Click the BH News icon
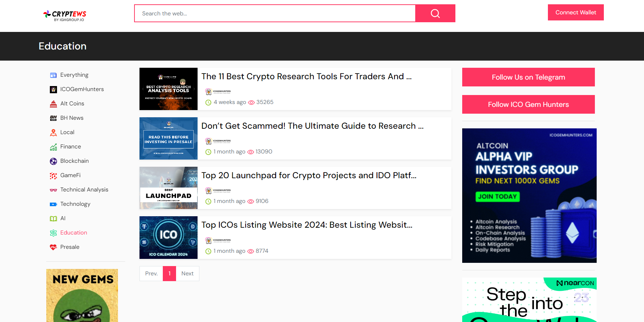Image resolution: width=644 pixels, height=322 pixels. click(53, 118)
